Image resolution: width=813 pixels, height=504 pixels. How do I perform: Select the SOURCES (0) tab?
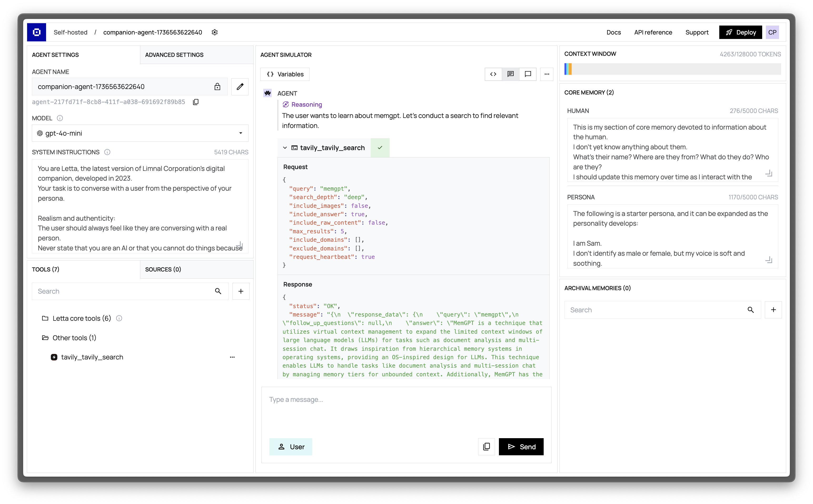coord(197,269)
